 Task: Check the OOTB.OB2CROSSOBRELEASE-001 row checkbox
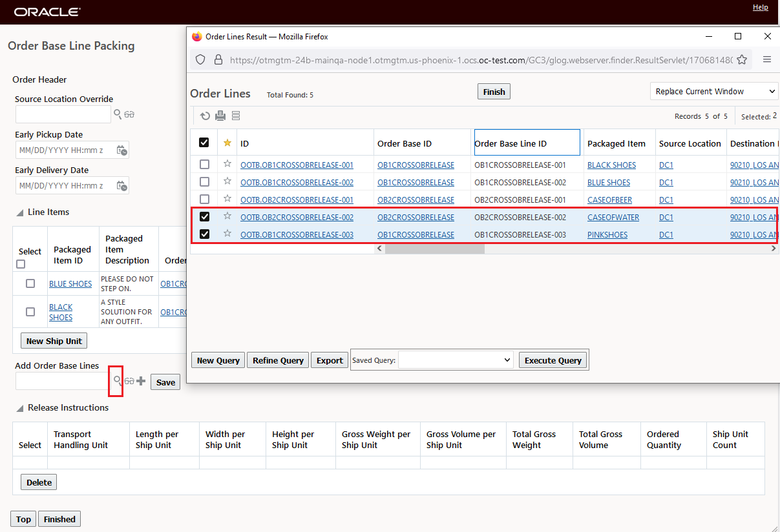pos(204,199)
